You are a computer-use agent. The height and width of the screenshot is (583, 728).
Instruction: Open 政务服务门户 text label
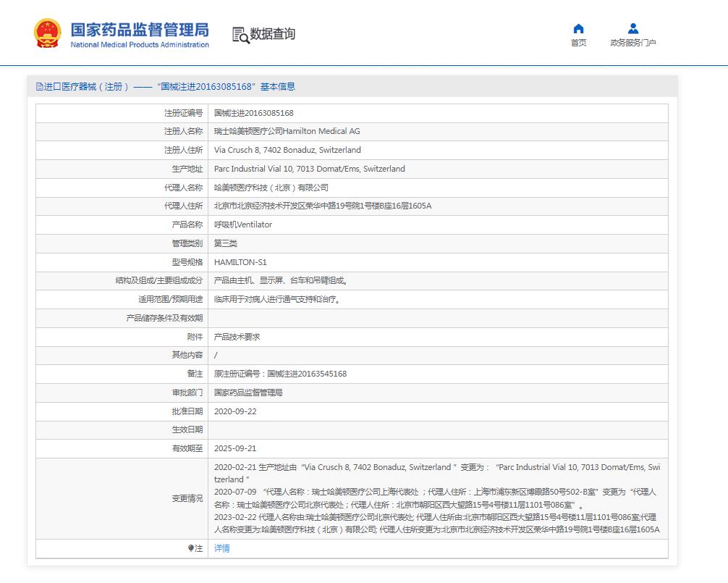pyautogui.click(x=633, y=43)
